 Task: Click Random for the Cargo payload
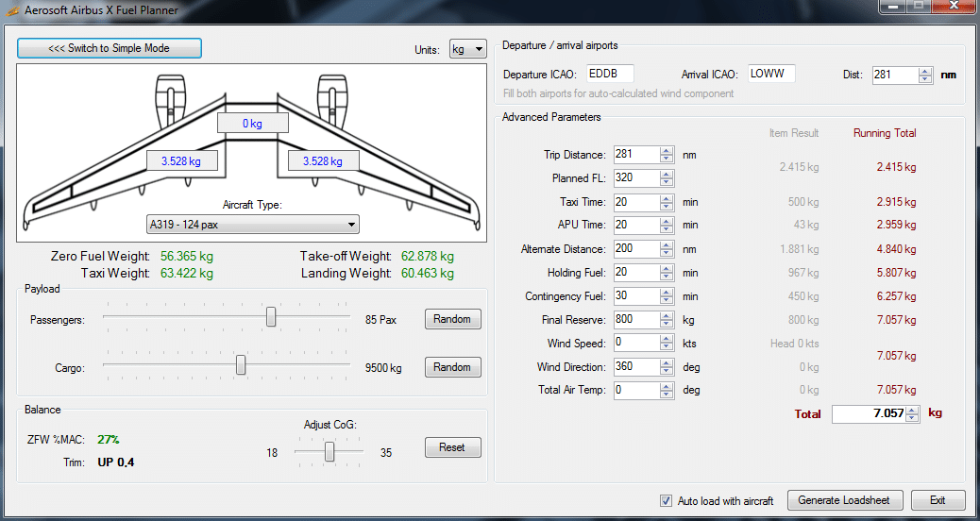(x=452, y=367)
